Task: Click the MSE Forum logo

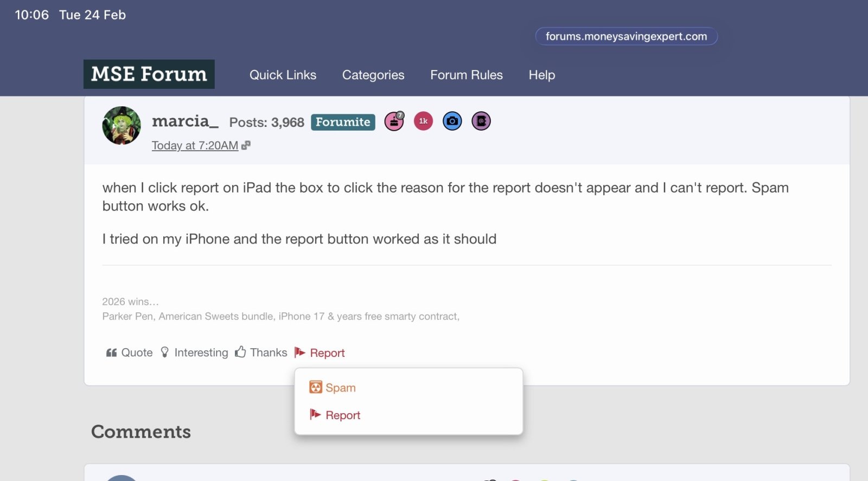Action: click(149, 74)
